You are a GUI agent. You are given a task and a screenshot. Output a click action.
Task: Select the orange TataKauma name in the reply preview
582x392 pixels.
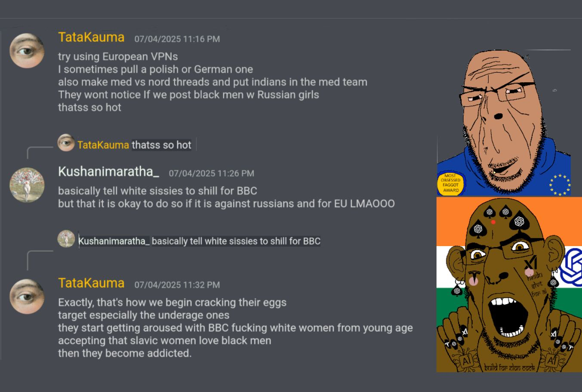click(103, 145)
